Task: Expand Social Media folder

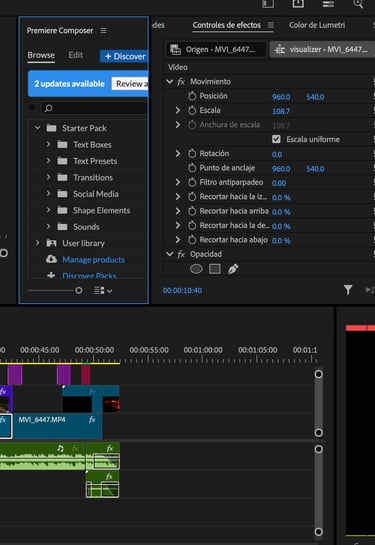Action: pyautogui.click(x=48, y=193)
